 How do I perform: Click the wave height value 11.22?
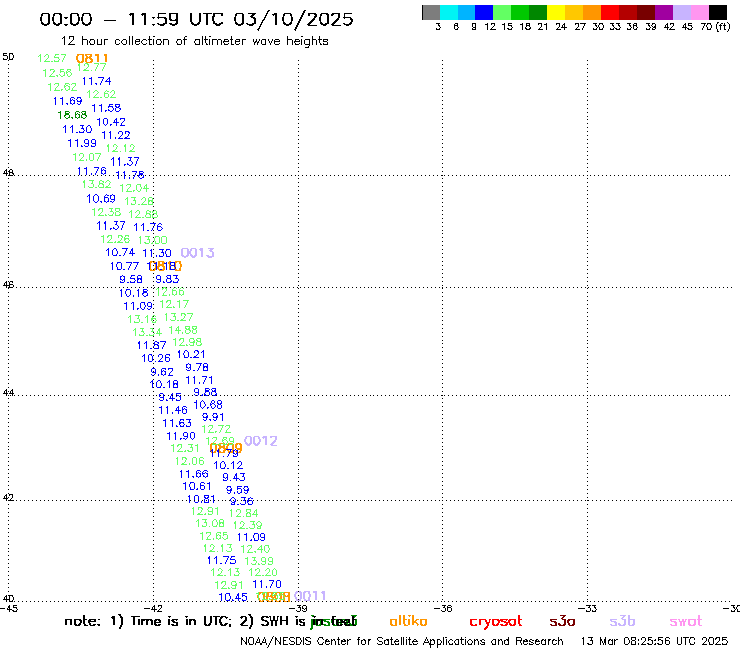116,135
